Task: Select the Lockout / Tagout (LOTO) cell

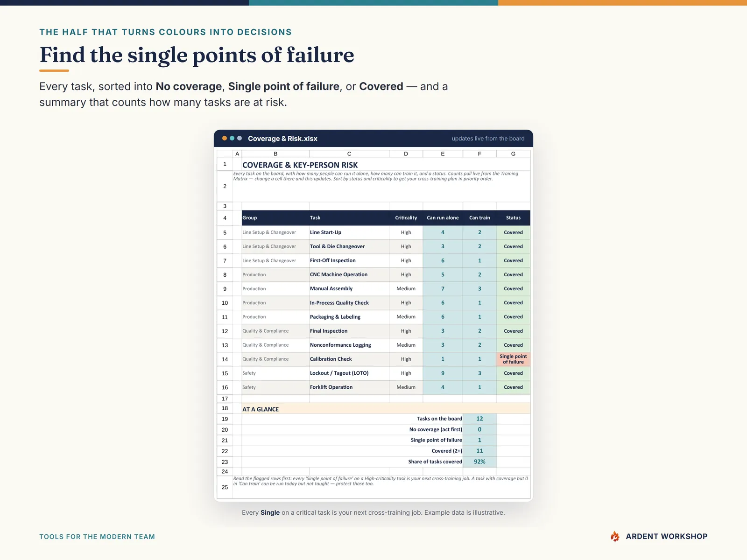Action: tap(349, 373)
